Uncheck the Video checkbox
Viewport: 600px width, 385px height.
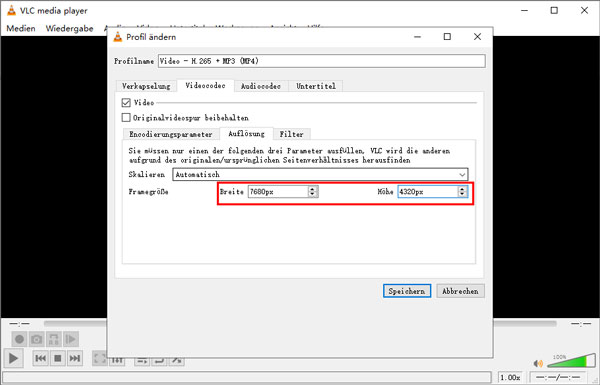point(126,103)
